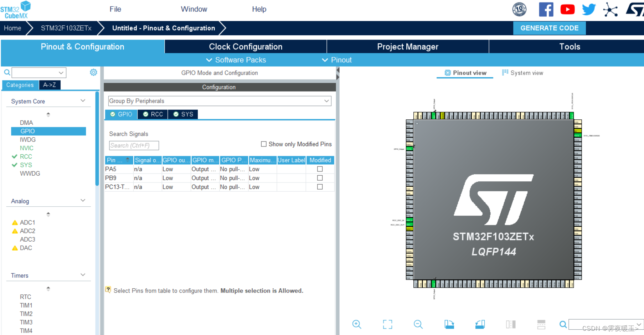The height and width of the screenshot is (335, 644).
Task: Collapse the Timers section
Action: [83, 275]
